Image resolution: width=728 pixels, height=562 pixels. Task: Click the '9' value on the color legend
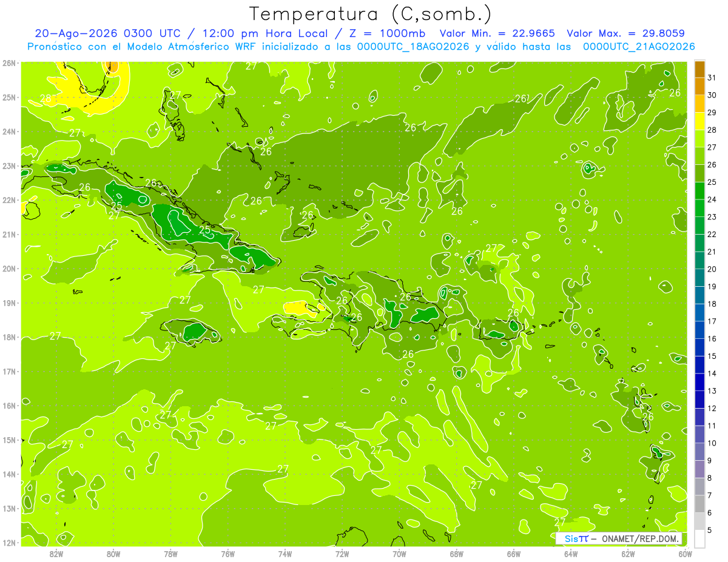710,460
